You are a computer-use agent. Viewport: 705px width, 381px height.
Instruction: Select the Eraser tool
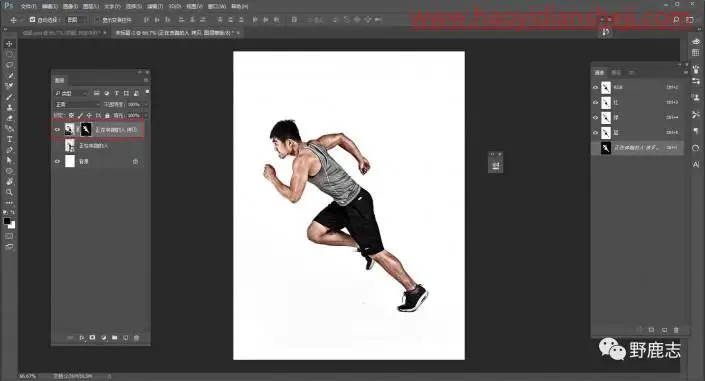click(9, 118)
